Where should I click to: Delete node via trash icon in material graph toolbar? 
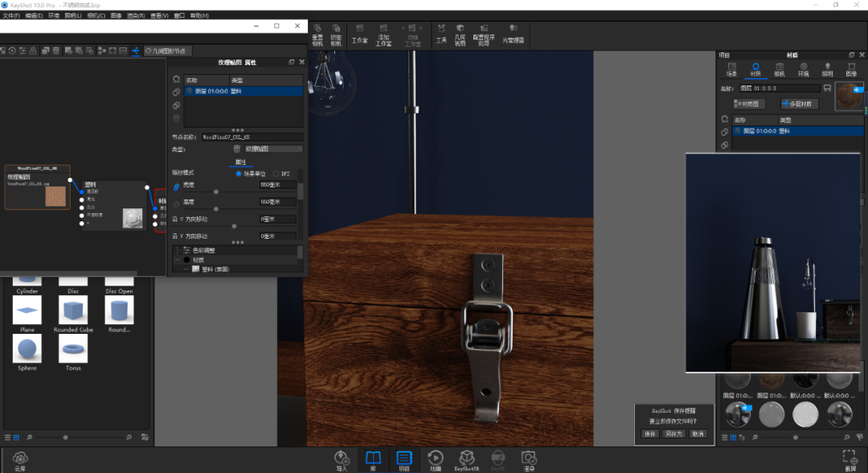point(56,51)
